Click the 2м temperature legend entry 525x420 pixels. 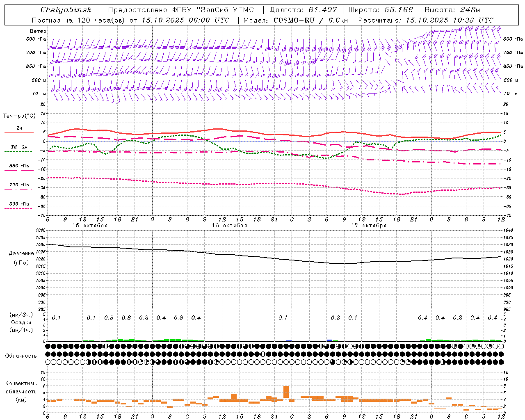point(19,128)
